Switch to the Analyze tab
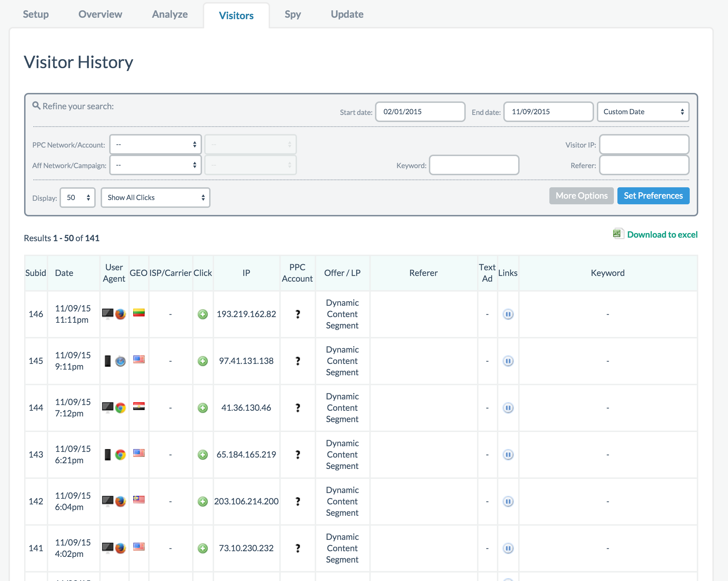The height and width of the screenshot is (581, 728). (170, 15)
